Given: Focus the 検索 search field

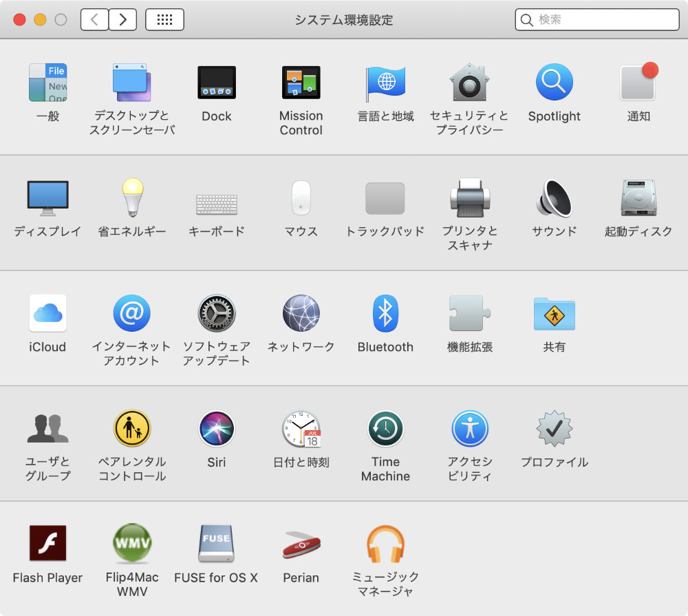Looking at the screenshot, I should [597, 19].
